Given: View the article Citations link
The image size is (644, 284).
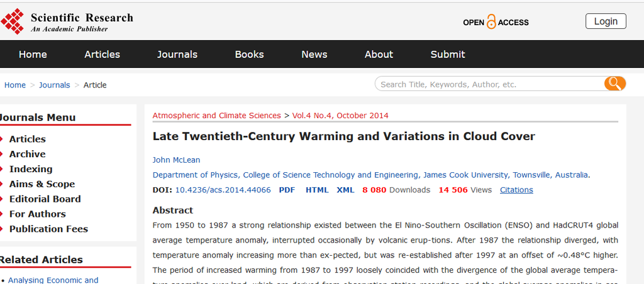Looking at the screenshot, I should point(516,190).
